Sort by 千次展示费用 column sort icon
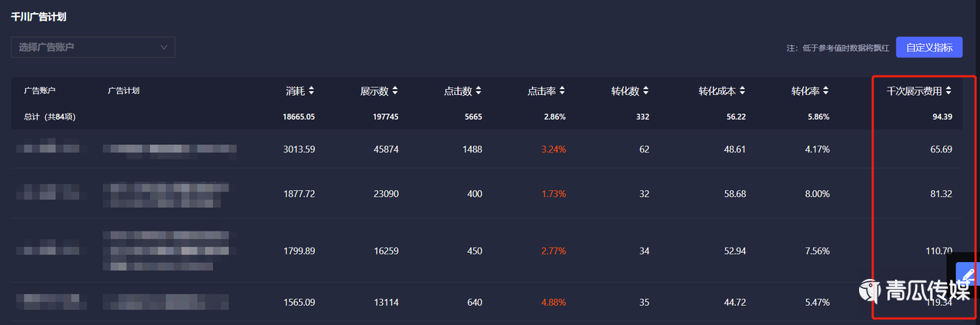The height and width of the screenshot is (325, 980). [949, 90]
